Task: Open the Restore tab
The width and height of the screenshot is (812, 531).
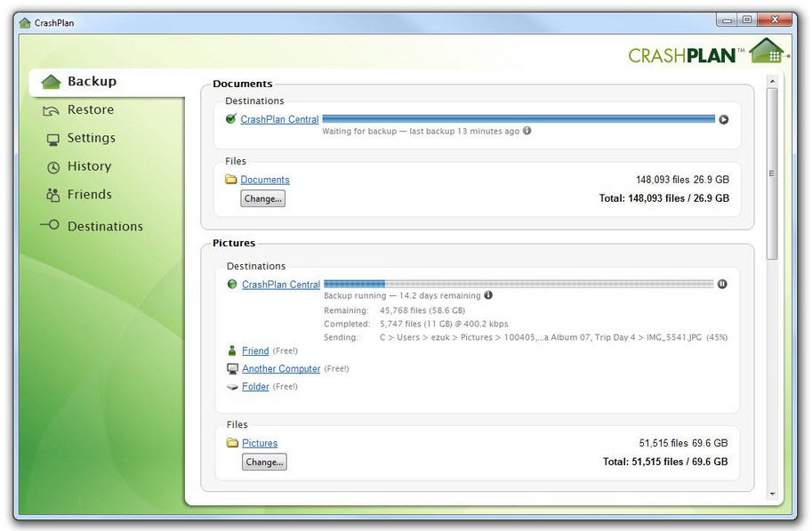Action: coord(90,110)
